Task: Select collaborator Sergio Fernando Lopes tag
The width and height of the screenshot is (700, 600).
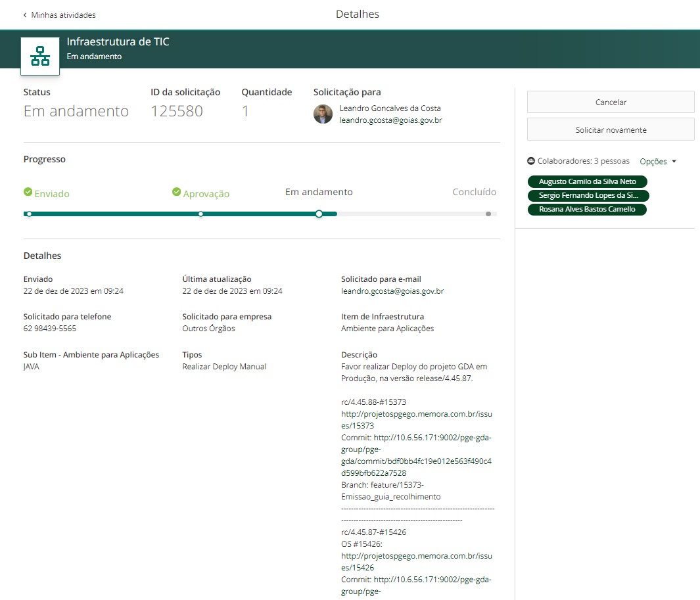Action: tap(588, 195)
